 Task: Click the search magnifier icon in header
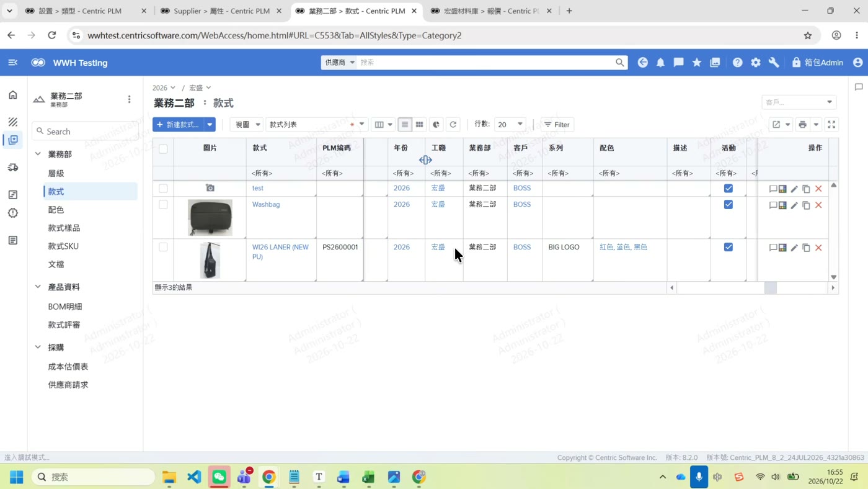(x=619, y=63)
